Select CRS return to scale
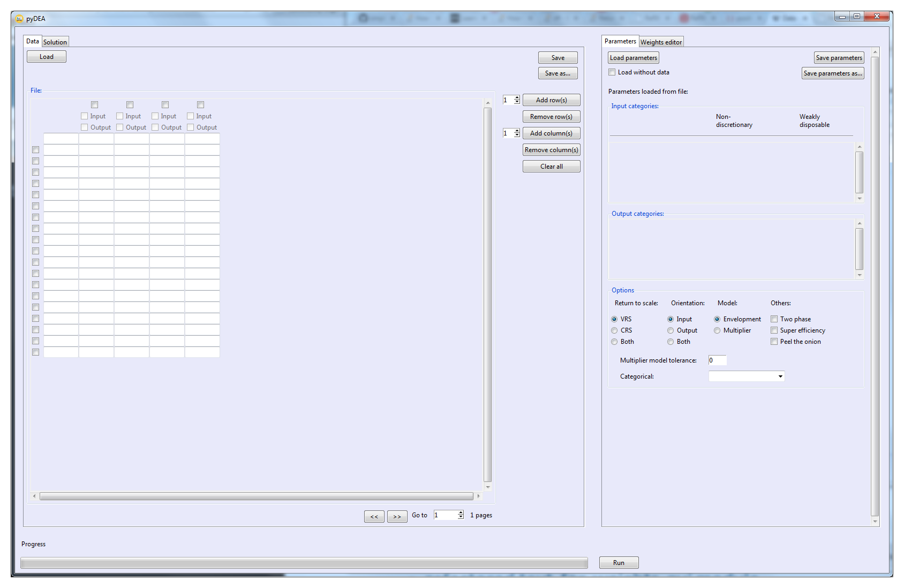This screenshot has height=588, width=904. coord(614,330)
